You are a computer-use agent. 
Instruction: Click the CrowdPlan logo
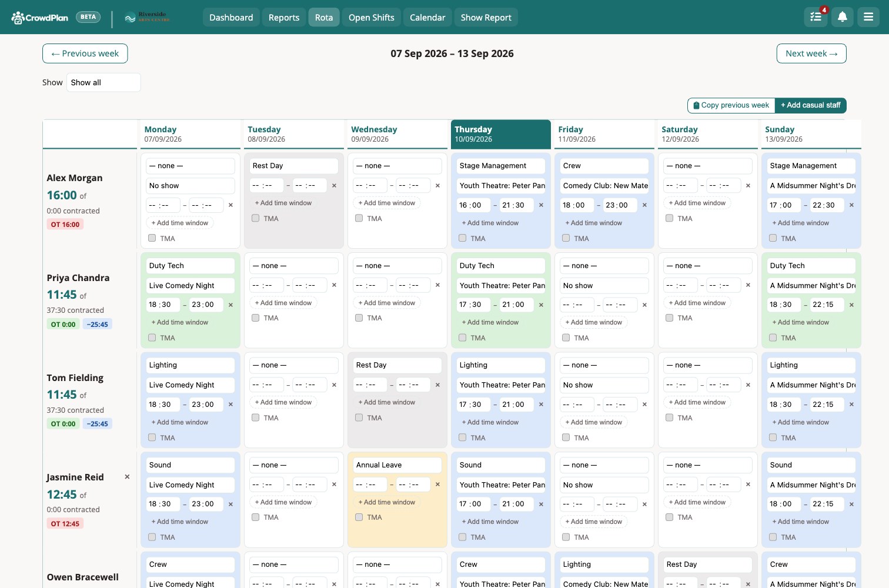point(40,18)
